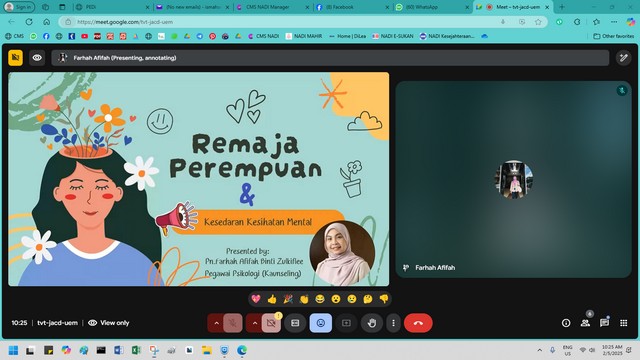Send the clapping hands reaction
This screenshot has width=640, height=360.
click(x=304, y=299)
